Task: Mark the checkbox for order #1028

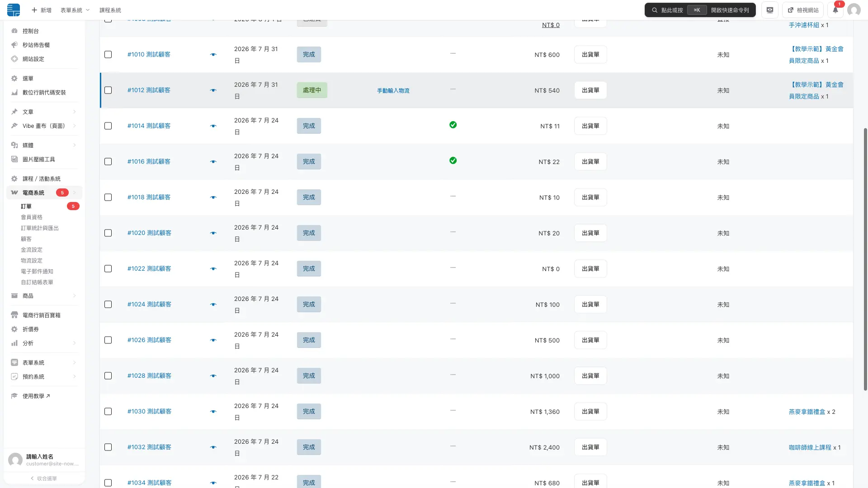Action: 108,375
